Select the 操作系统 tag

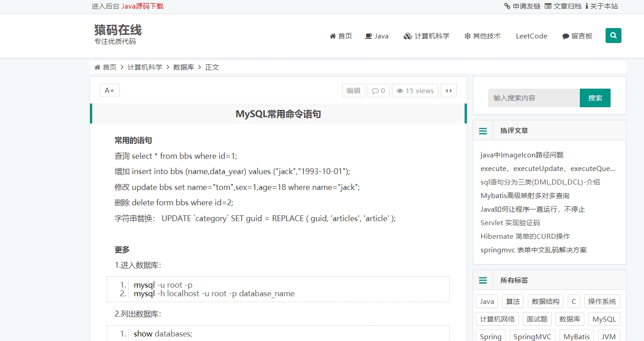(x=602, y=301)
